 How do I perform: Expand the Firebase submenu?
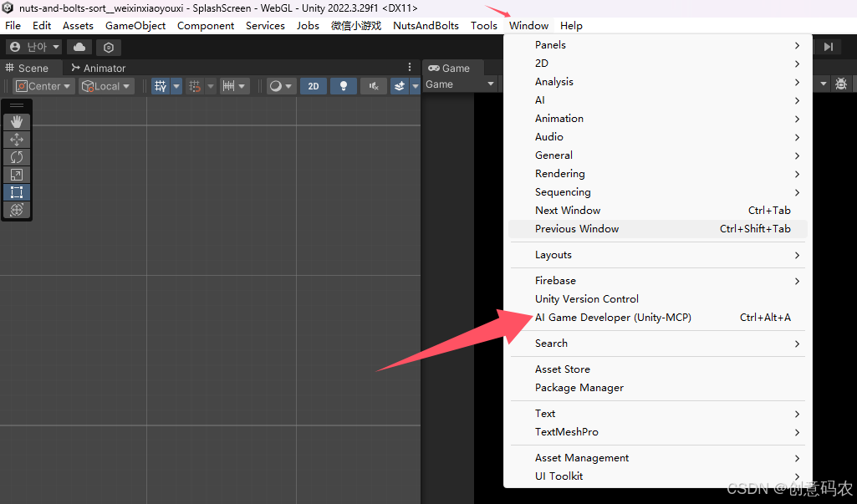[x=657, y=281]
